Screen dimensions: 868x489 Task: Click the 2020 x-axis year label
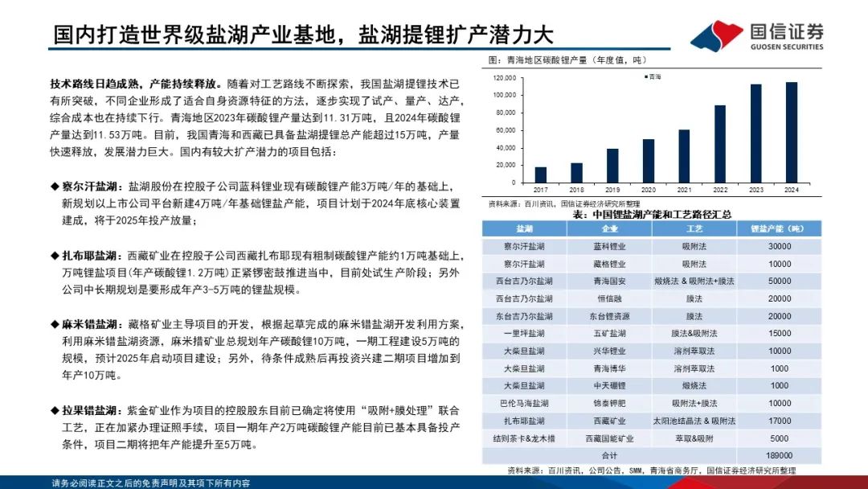[649, 189]
